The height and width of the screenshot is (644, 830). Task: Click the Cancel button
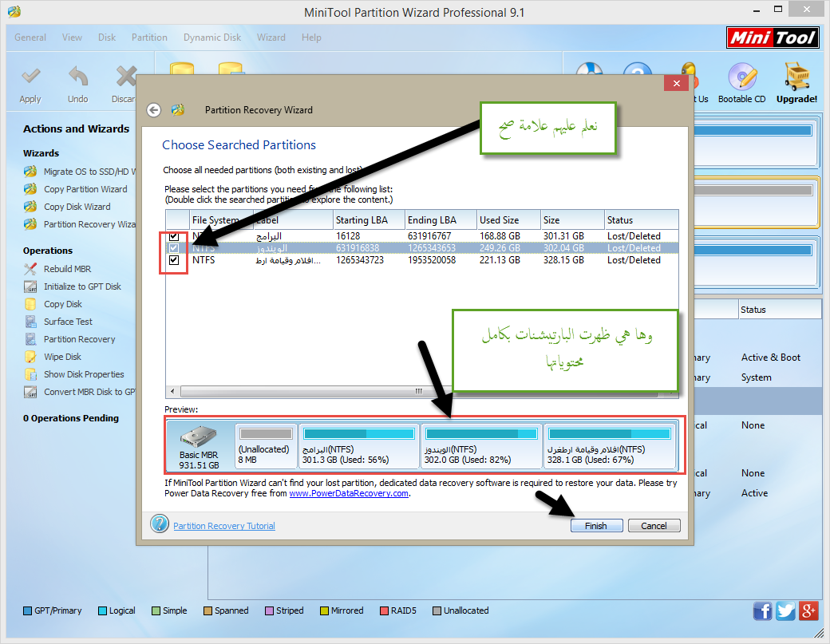pyautogui.click(x=654, y=525)
